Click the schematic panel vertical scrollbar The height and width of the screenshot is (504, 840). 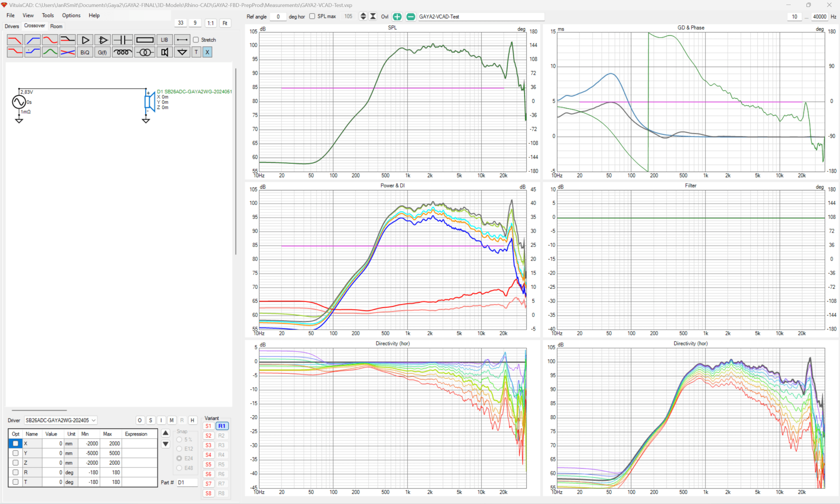click(235, 161)
